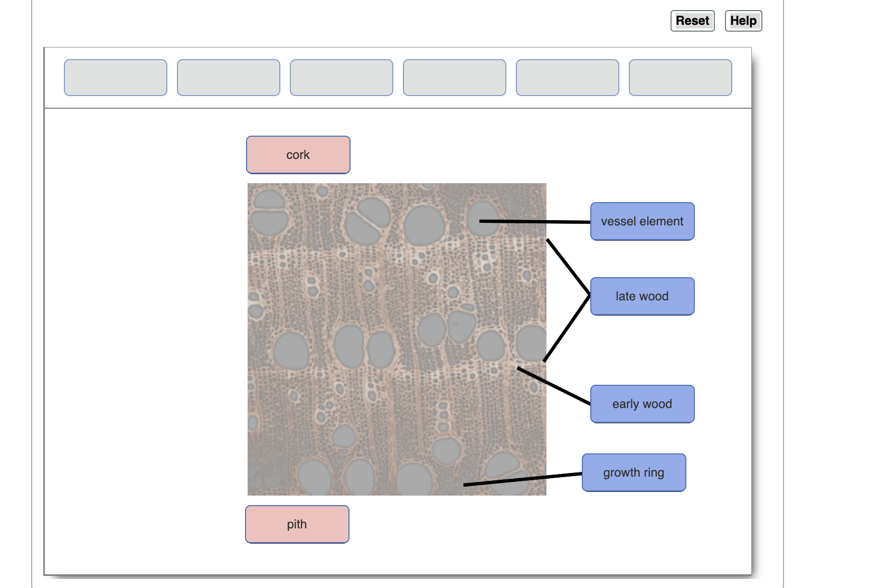Select the fifth empty word bank slot
Image resolution: width=887 pixels, height=588 pixels.
click(567, 77)
